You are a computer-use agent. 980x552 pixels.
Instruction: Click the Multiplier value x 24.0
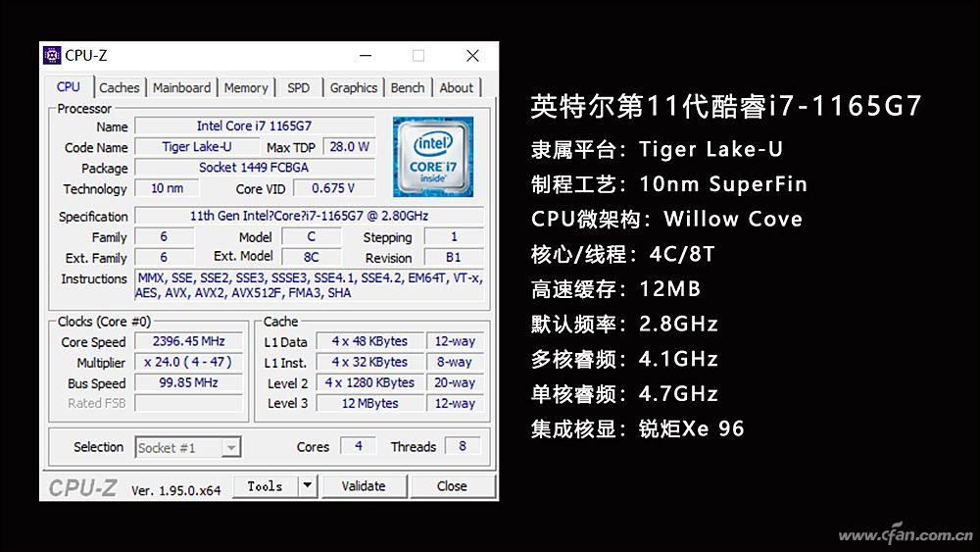[x=189, y=362]
